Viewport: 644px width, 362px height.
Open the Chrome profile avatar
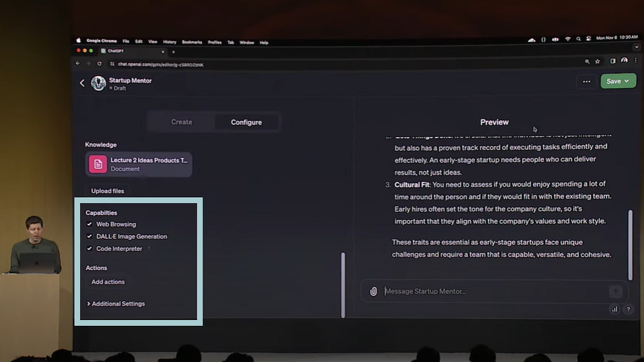[624, 61]
